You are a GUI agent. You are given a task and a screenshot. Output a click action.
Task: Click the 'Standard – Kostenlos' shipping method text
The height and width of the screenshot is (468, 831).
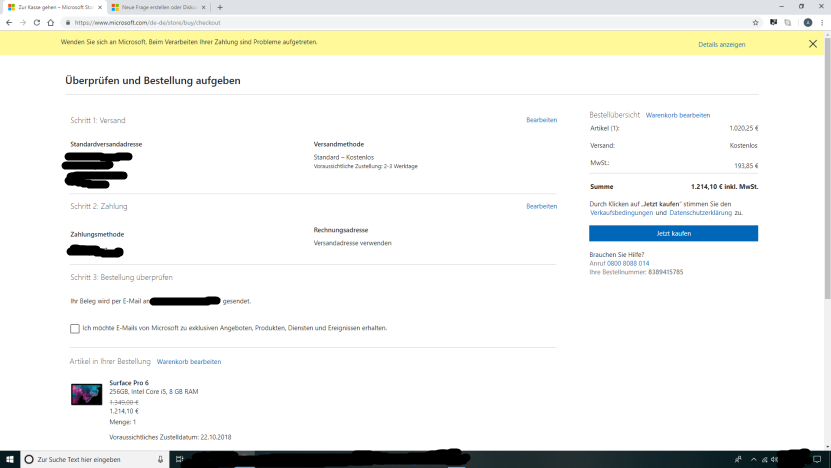coord(343,157)
